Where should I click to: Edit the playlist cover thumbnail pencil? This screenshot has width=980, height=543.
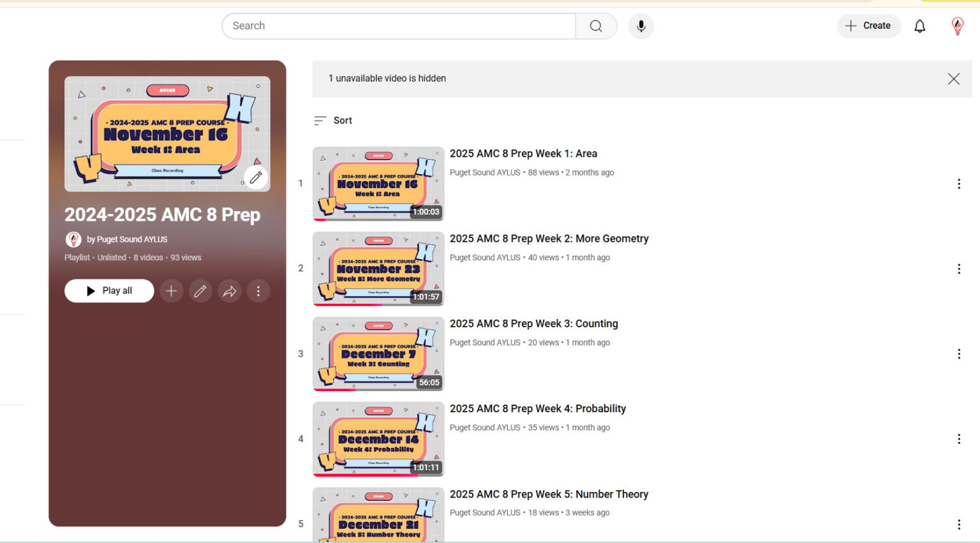point(256,177)
